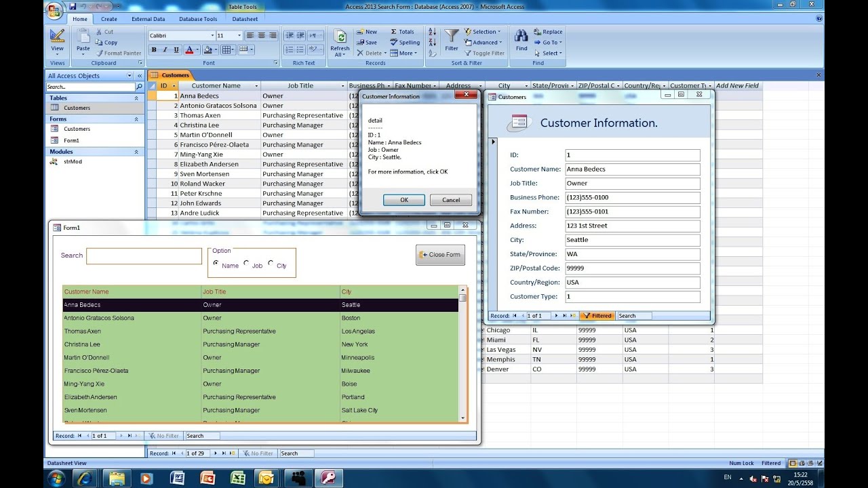Open the View button in the ribbon
This screenshot has height=488, width=868.
[x=57, y=41]
